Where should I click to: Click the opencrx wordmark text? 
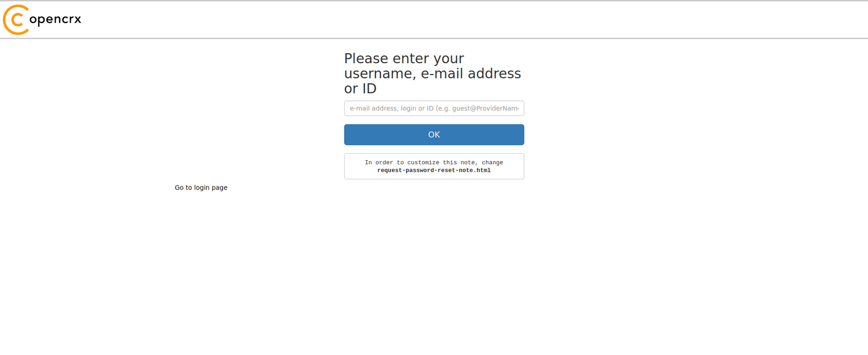tap(55, 19)
